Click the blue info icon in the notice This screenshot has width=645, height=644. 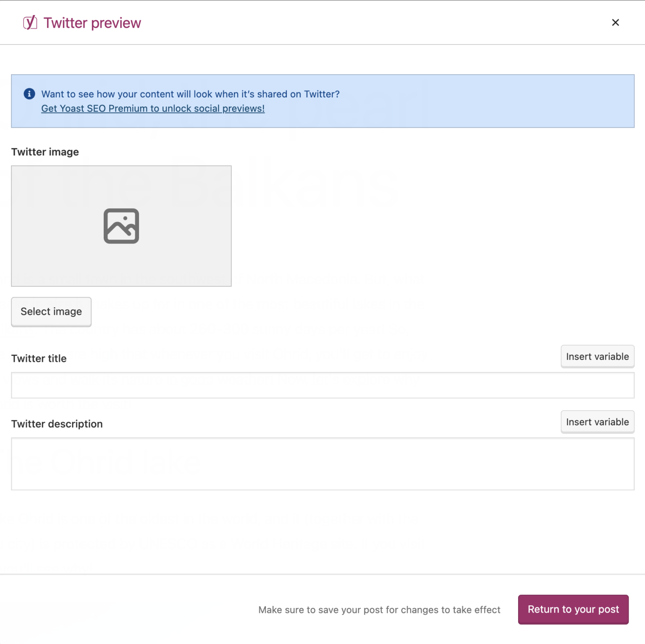tap(29, 94)
